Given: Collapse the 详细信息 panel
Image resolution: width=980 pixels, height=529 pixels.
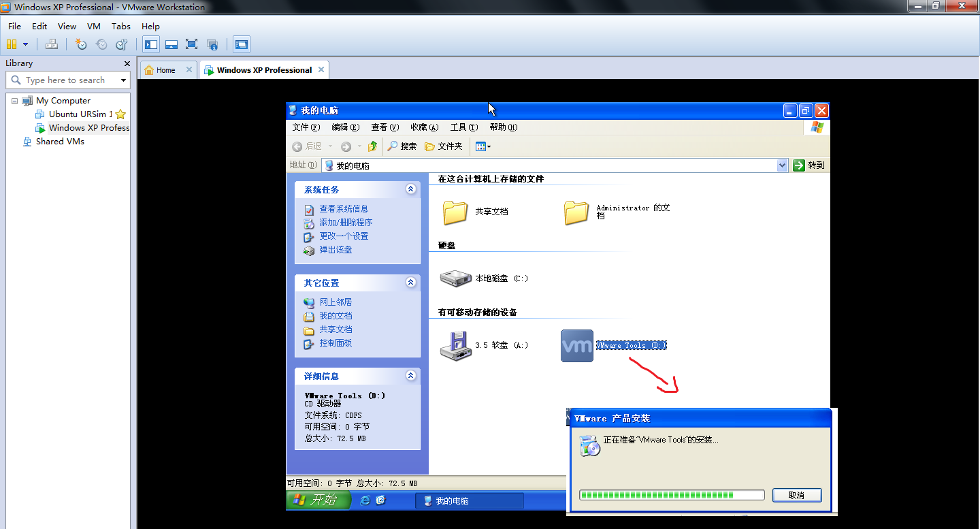Looking at the screenshot, I should tap(410, 375).
